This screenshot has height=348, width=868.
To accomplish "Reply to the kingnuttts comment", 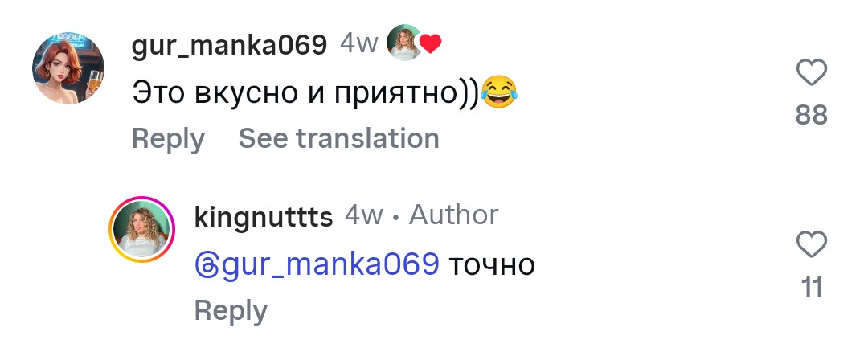I will [x=231, y=310].
